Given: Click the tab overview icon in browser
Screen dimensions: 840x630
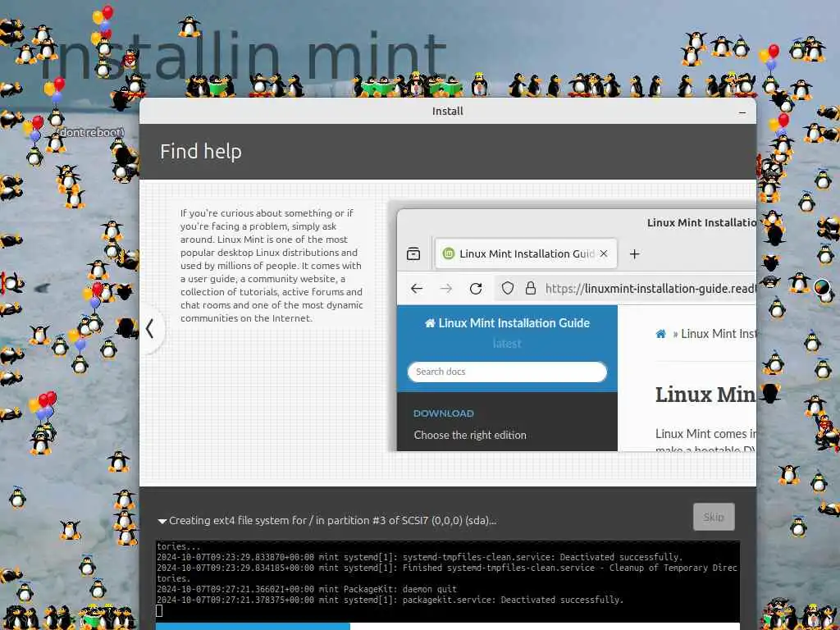Looking at the screenshot, I should tap(413, 253).
